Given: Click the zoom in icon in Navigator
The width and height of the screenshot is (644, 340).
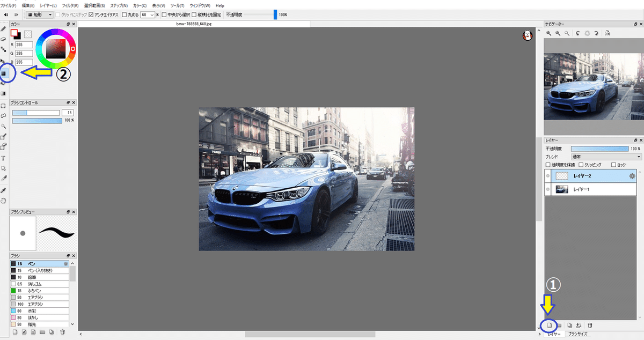Looking at the screenshot, I should point(549,33).
